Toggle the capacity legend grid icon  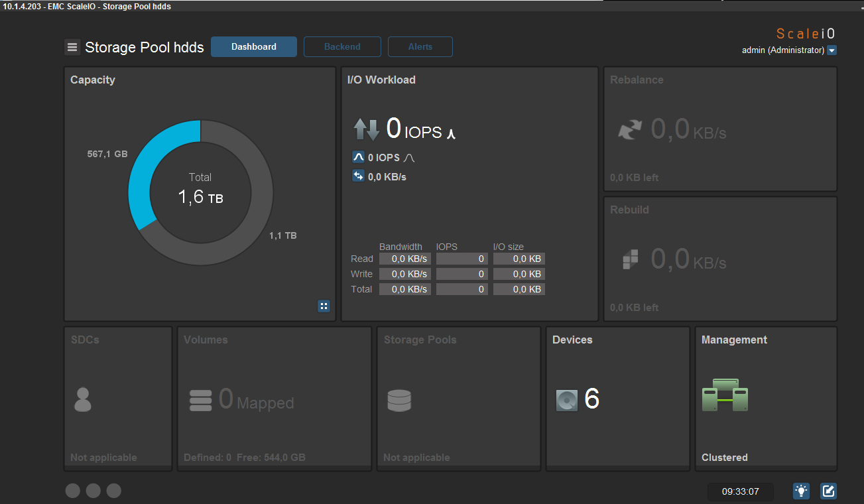(324, 306)
